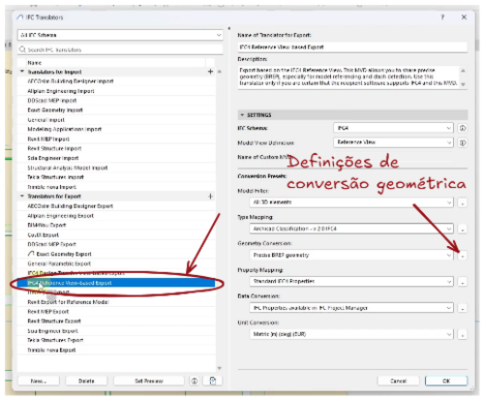
Task: Open the Unit Conversion preset options button
Action: click(x=462, y=334)
